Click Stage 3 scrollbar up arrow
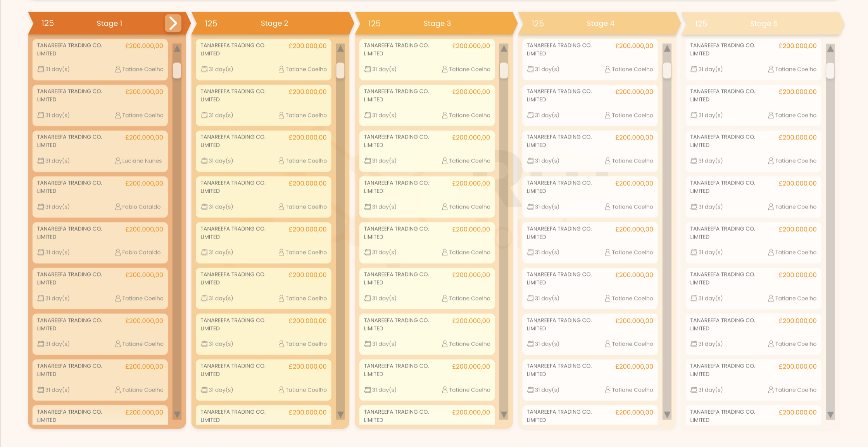 [504, 48]
